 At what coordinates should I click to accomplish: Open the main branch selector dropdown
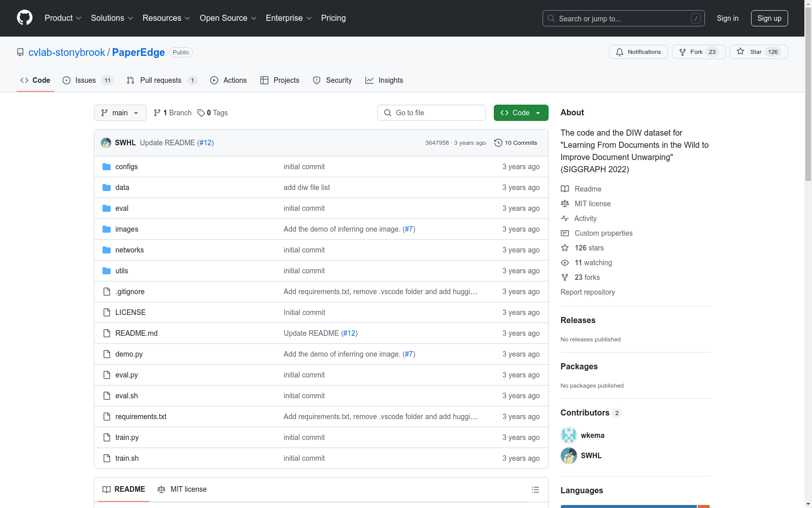pos(120,113)
